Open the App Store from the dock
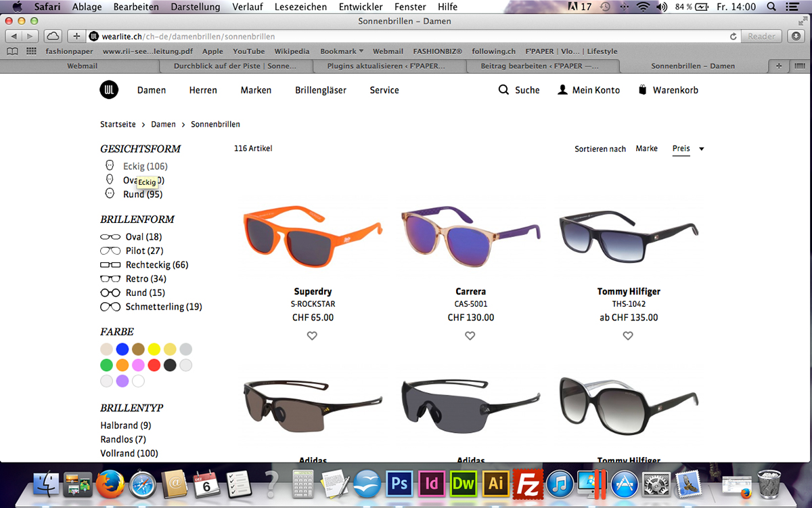The height and width of the screenshot is (508, 812). (625, 484)
